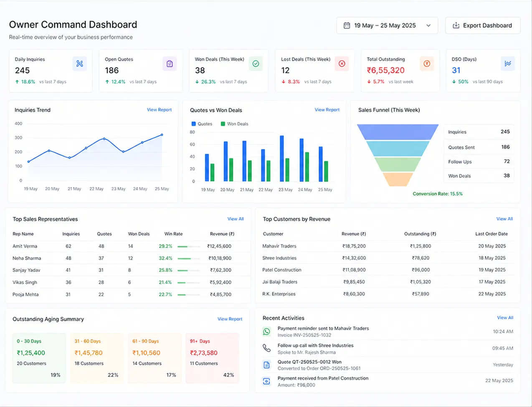This screenshot has height=407, width=532.
Task: Click the Daily Inquiries card icon
Action: (80, 63)
